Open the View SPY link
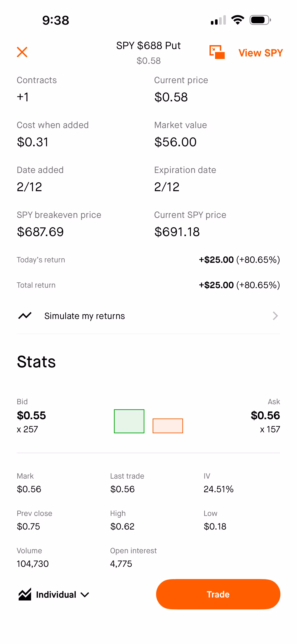Viewport: 297px width, 644px height. pos(260,53)
